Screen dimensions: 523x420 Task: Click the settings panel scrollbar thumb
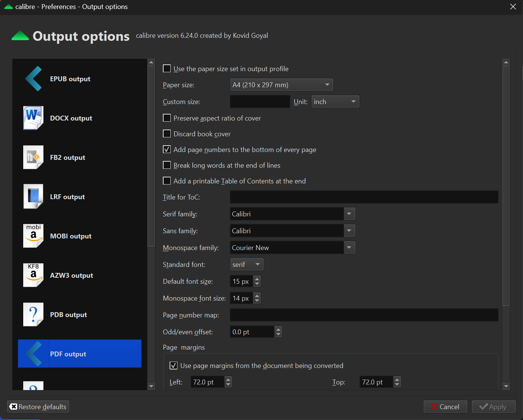click(x=506, y=186)
